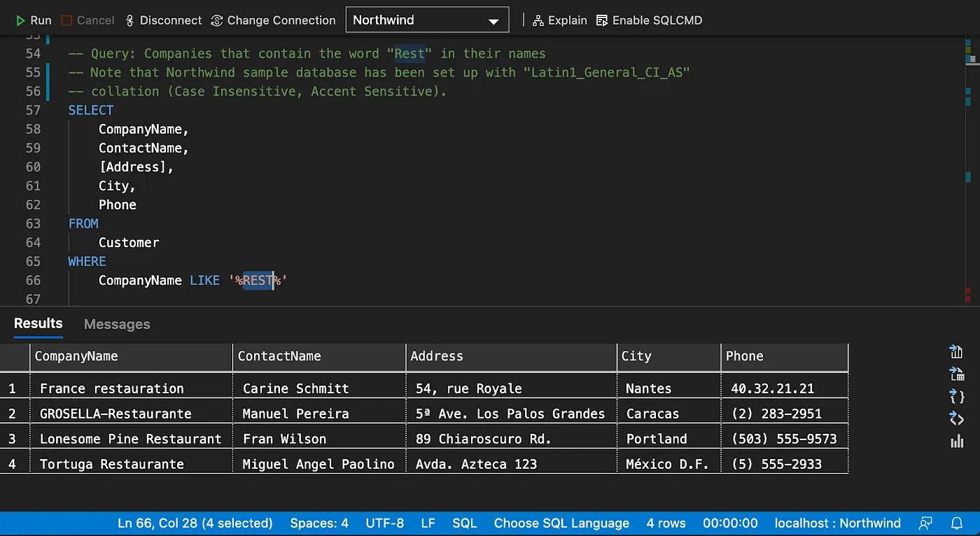Screen dimensions: 980x536
Task: Select the Address column header
Action: [x=511, y=356]
